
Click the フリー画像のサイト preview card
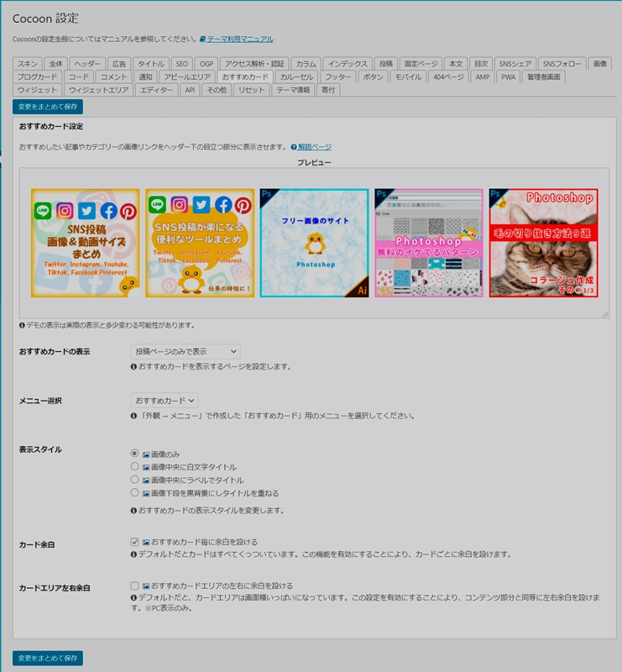315,243
